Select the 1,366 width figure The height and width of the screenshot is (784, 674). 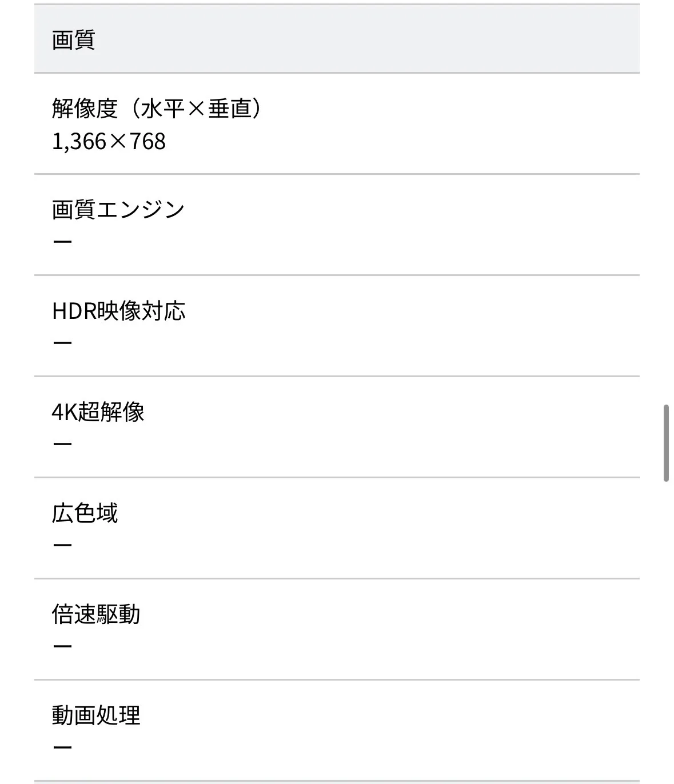point(79,142)
